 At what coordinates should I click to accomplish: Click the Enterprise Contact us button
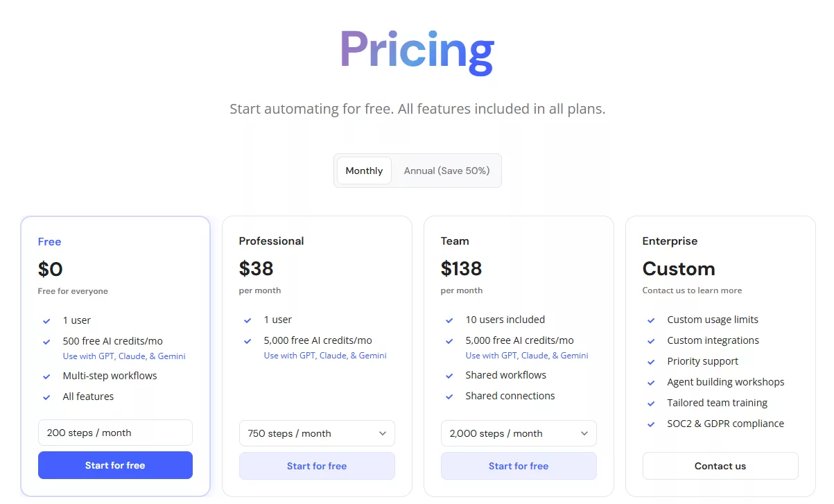click(720, 466)
